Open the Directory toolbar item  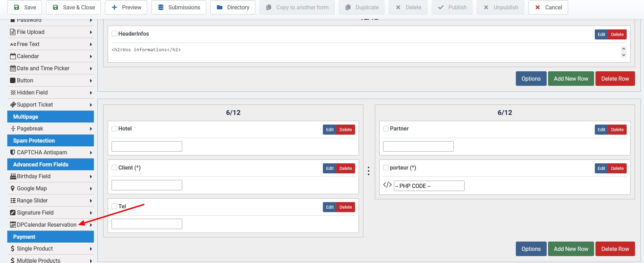point(233,7)
